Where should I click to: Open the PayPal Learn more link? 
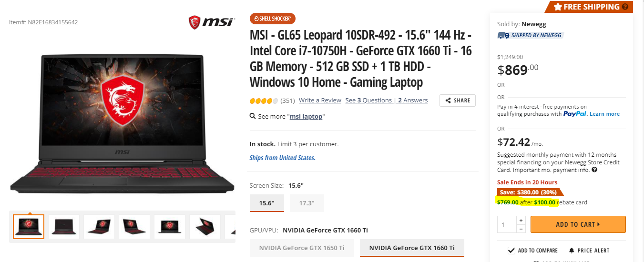pos(604,114)
